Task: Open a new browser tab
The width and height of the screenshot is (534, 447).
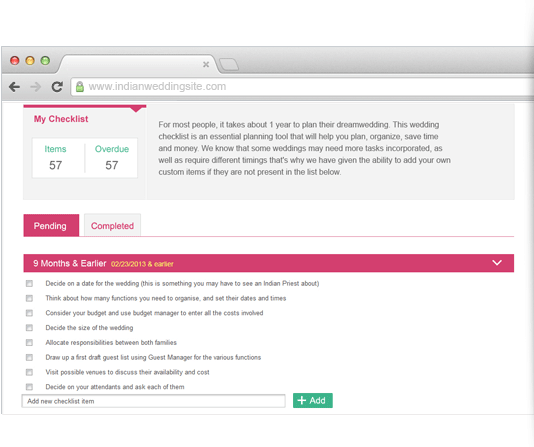Action: 229,64
